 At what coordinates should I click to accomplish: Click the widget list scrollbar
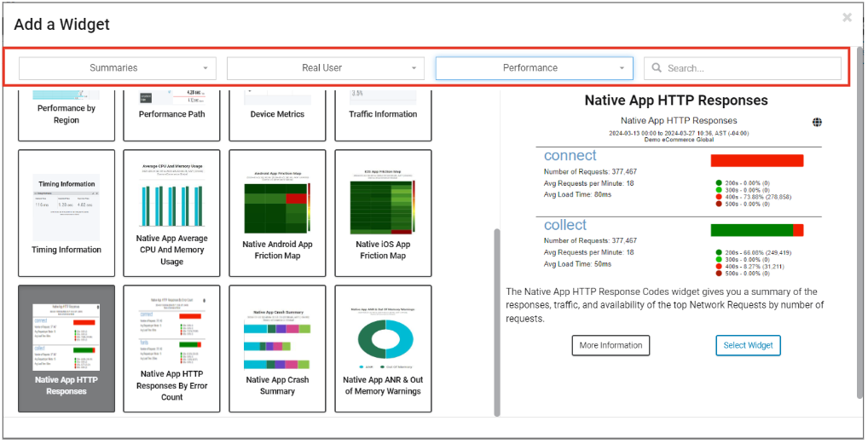tap(496, 322)
